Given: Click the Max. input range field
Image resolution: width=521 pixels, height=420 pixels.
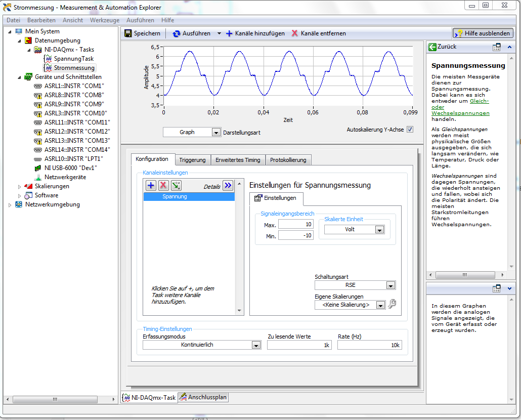Looking at the screenshot, I should coord(296,224).
